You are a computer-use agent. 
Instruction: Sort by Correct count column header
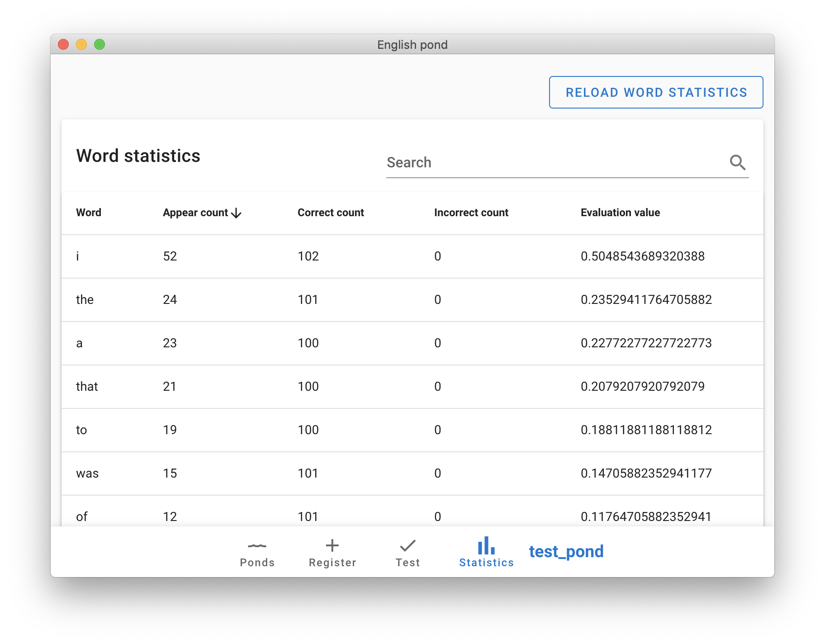(331, 213)
